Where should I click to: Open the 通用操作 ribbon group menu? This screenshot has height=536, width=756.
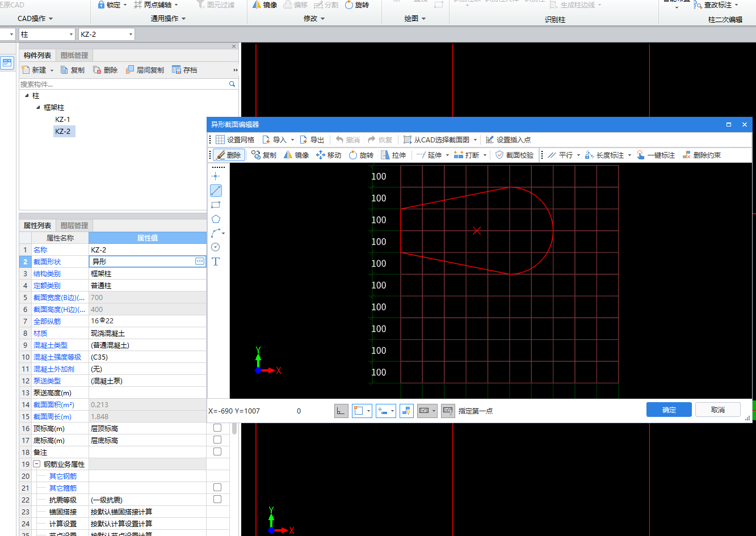tap(169, 19)
